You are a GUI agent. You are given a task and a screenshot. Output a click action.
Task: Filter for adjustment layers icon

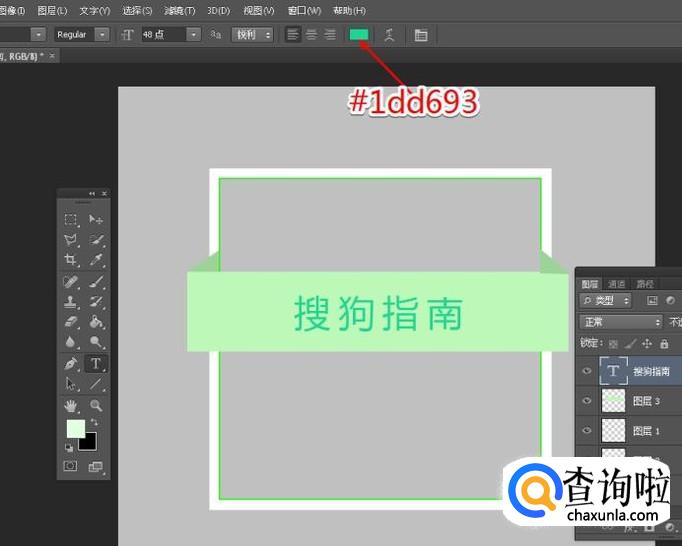click(x=670, y=300)
